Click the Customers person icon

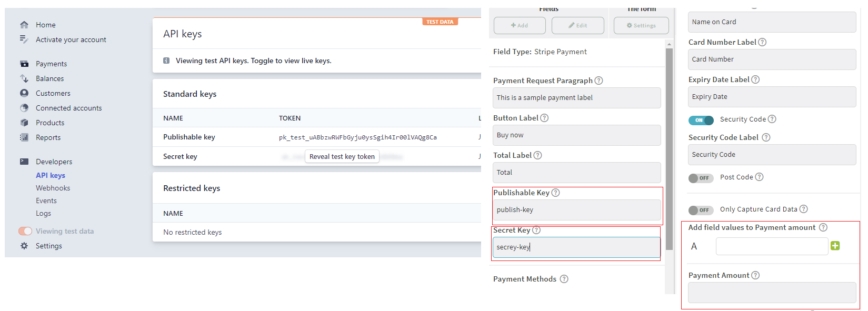[24, 93]
